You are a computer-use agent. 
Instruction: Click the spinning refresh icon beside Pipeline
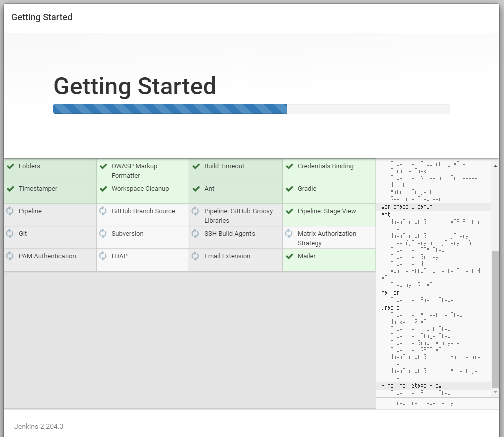click(x=10, y=211)
